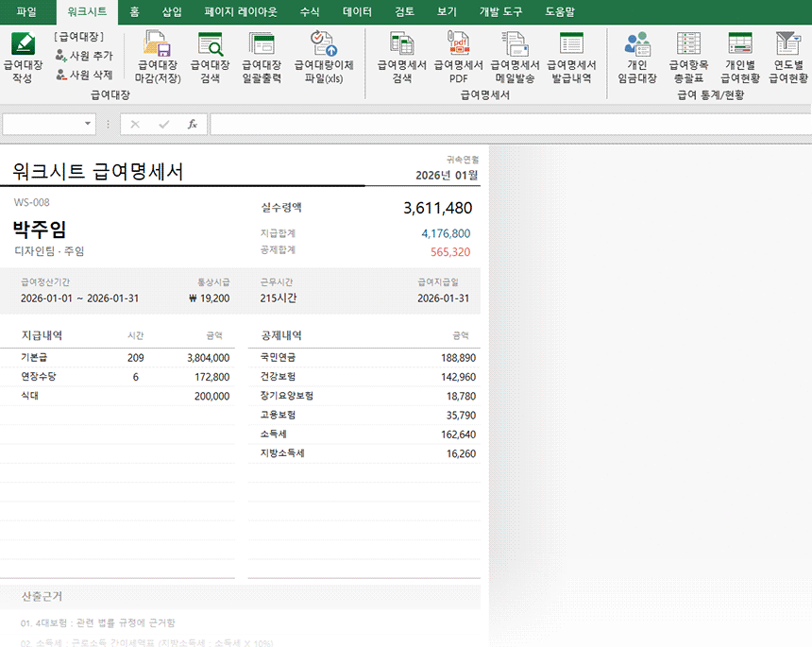Click 사원 삭제 button
Screen dimensions: 812x647
coord(84,75)
